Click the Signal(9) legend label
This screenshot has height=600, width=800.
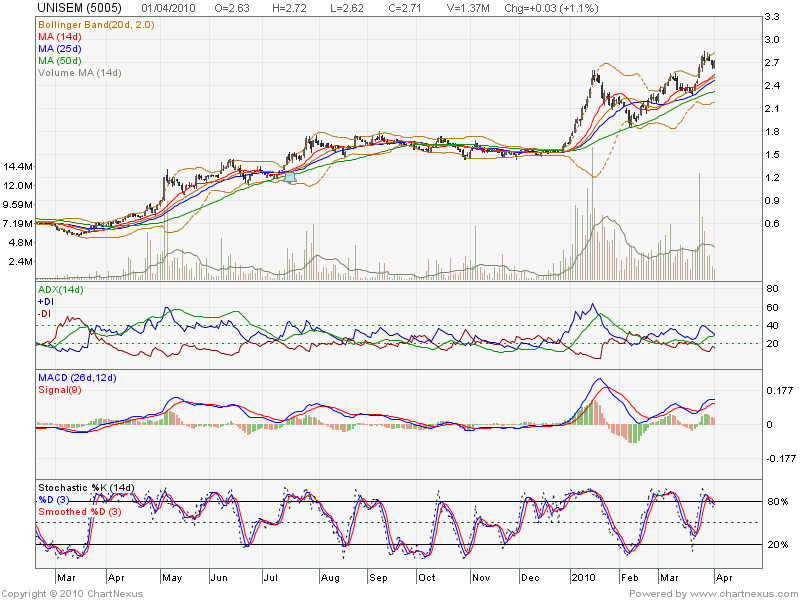point(60,390)
